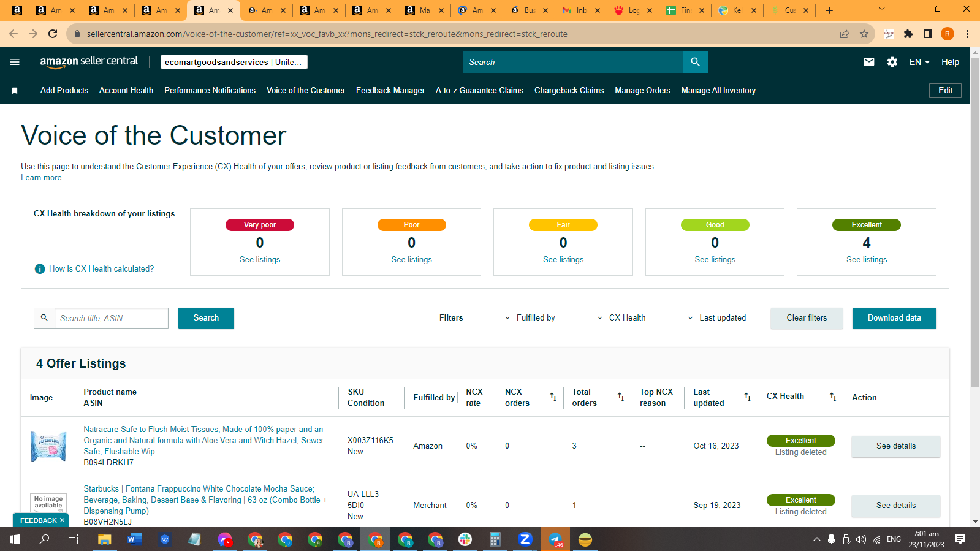Open Telegram from the taskbar
The image size is (980, 551).
(555, 539)
